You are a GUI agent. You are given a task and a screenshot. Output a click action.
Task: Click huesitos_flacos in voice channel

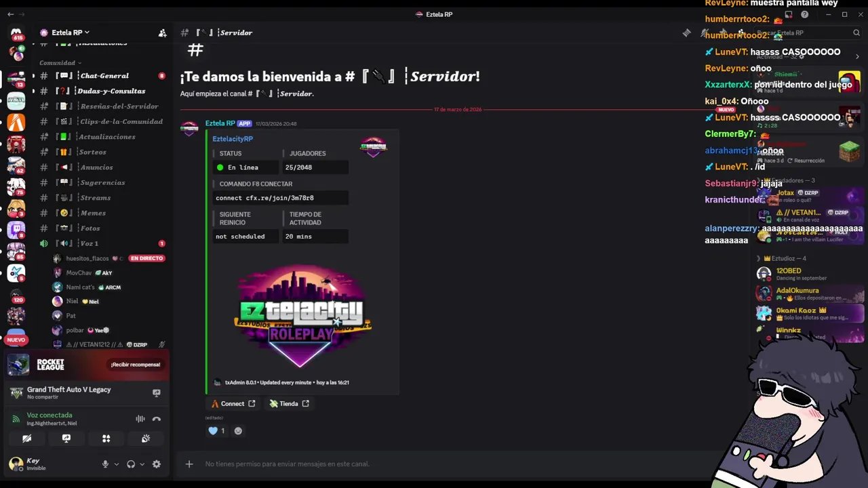click(x=87, y=258)
